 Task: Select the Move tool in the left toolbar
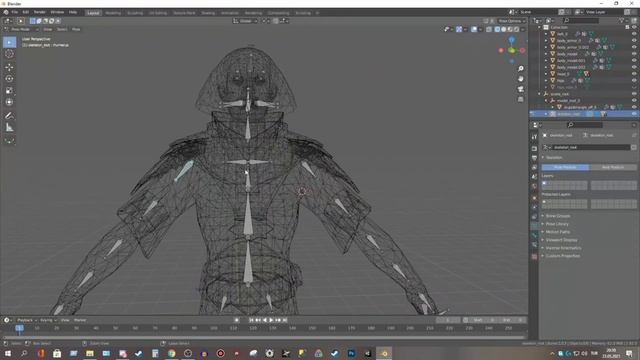point(9,67)
